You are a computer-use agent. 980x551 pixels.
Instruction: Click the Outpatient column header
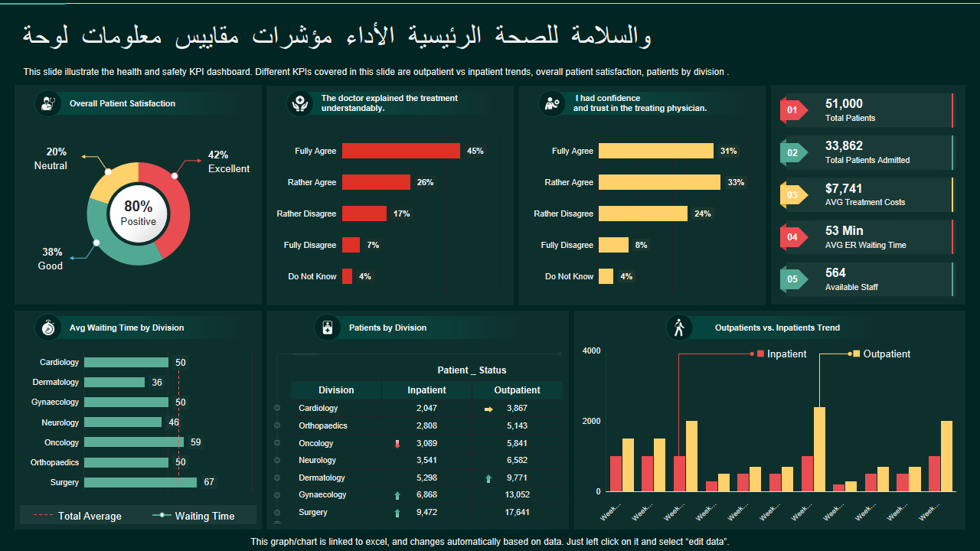[518, 390]
